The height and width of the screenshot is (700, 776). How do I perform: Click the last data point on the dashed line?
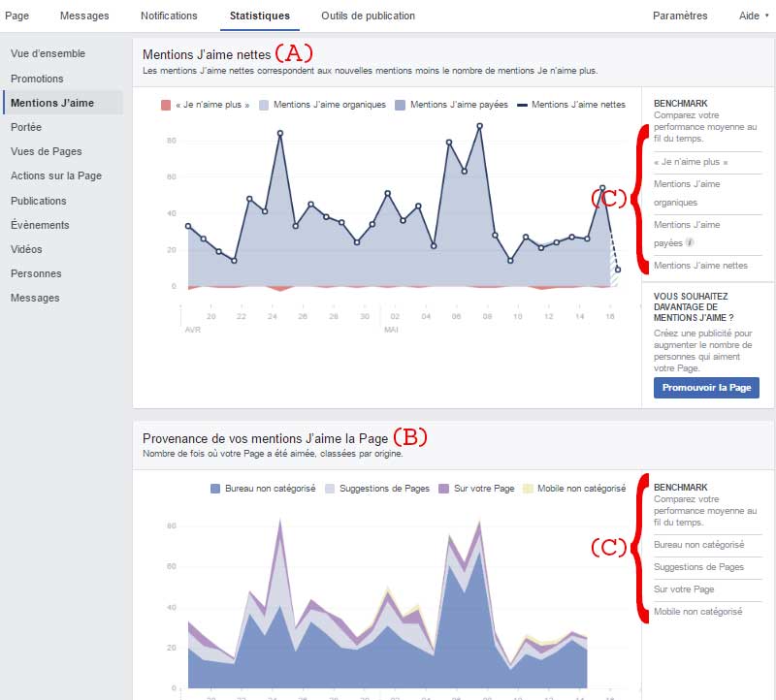coord(618,270)
